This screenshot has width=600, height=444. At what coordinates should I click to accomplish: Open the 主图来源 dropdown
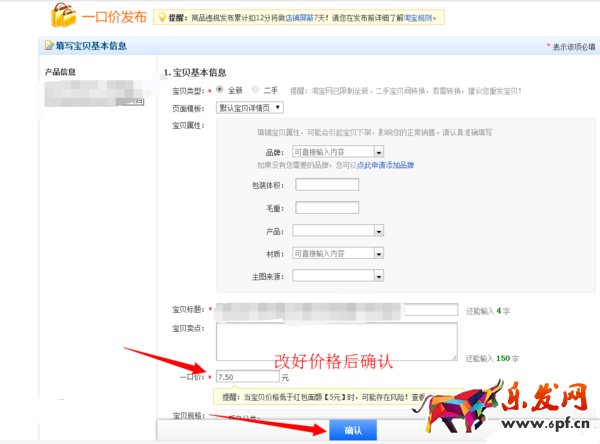(x=379, y=276)
